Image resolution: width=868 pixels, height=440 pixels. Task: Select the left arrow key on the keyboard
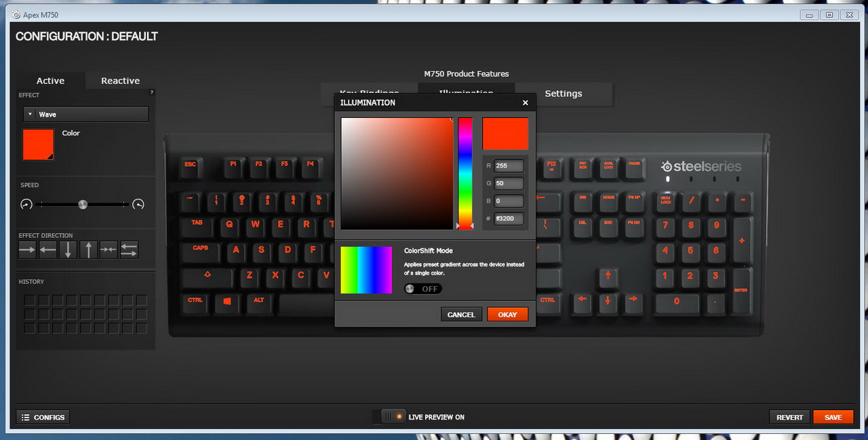[582, 301]
